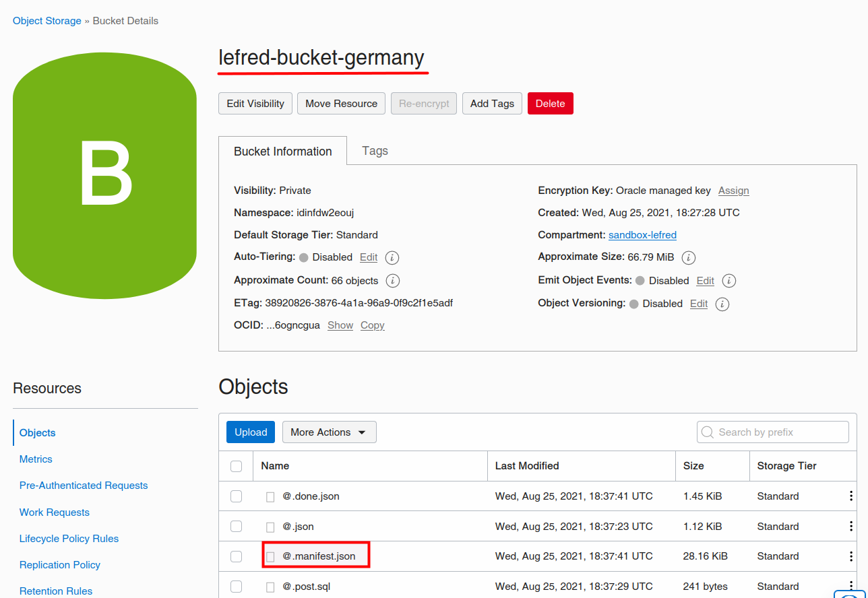Open actions menu for @.json row
The height and width of the screenshot is (598, 868).
851,526
